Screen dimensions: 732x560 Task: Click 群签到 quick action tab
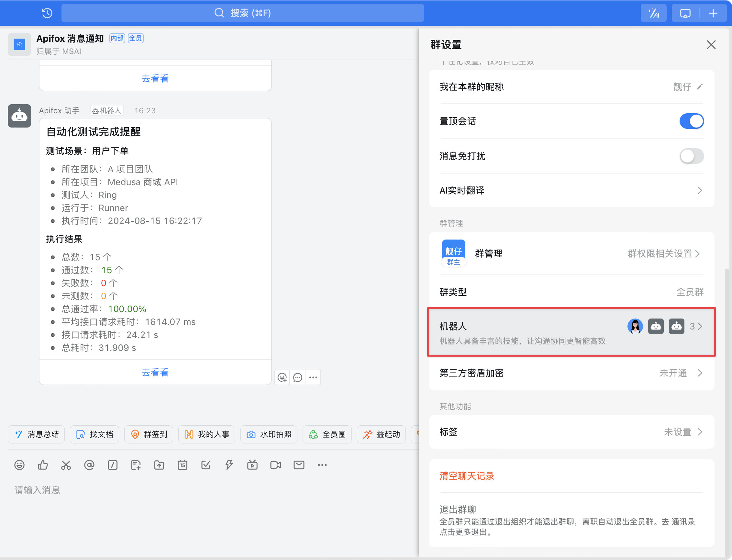click(x=149, y=434)
